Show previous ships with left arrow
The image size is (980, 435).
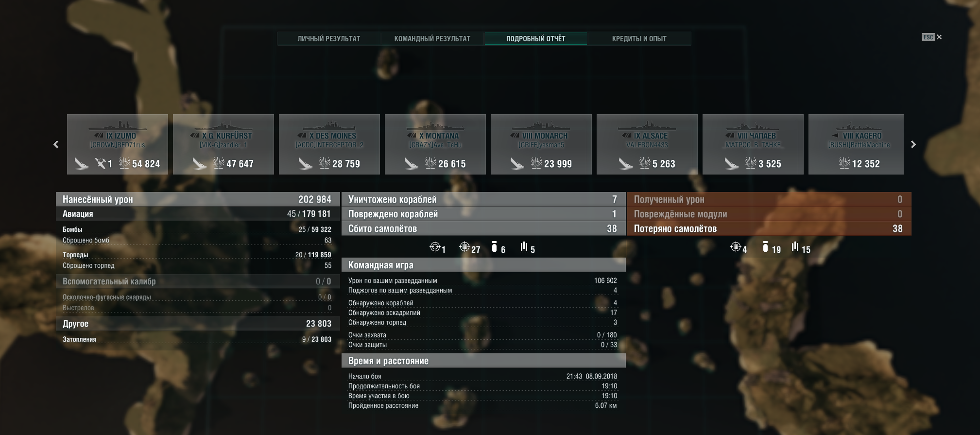56,144
